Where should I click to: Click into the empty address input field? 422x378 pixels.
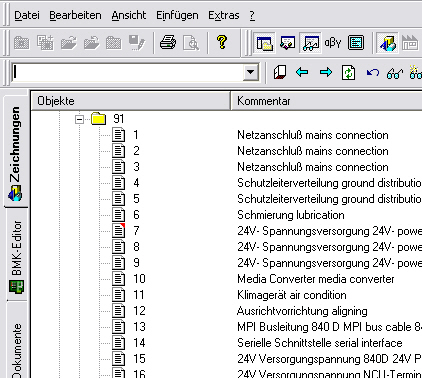127,72
